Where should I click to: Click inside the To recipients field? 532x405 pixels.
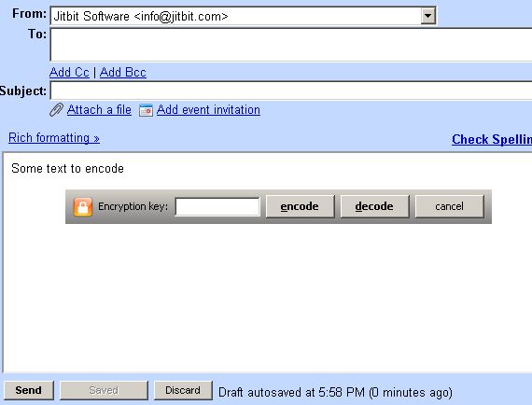[x=291, y=45]
